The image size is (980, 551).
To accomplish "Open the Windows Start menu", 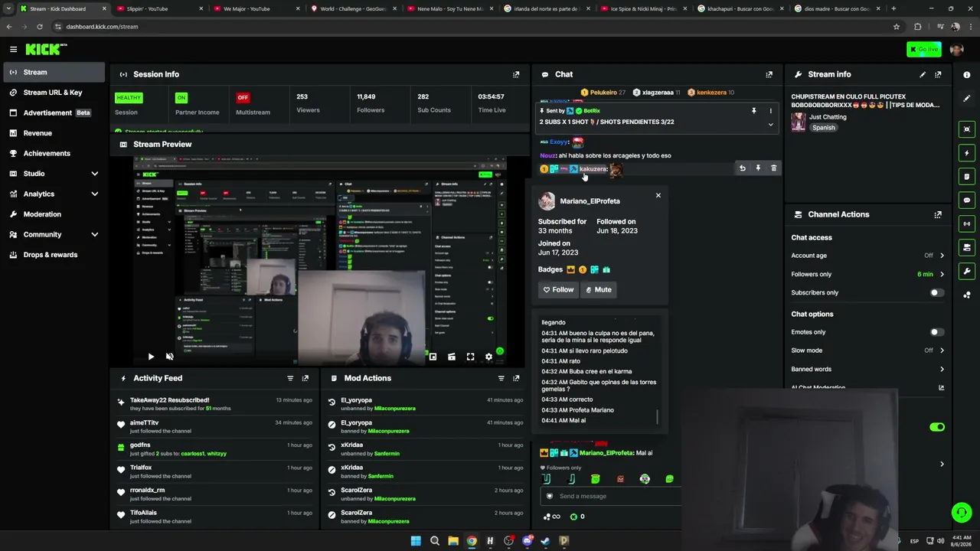I will point(416,541).
